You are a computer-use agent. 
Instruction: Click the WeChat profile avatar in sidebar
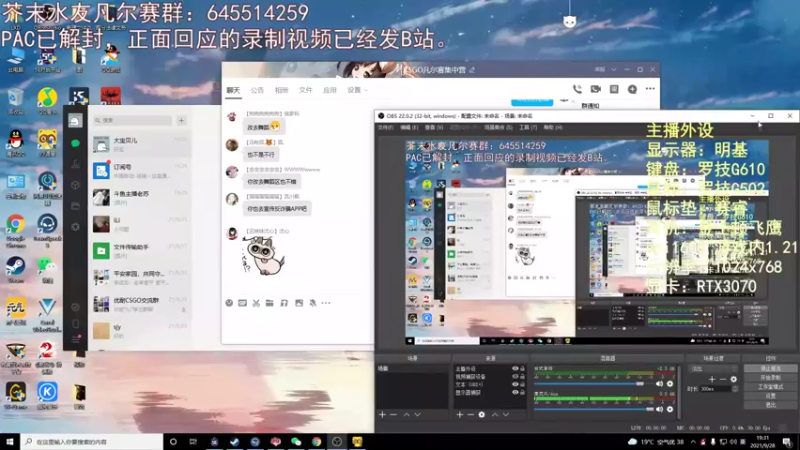tap(75, 120)
